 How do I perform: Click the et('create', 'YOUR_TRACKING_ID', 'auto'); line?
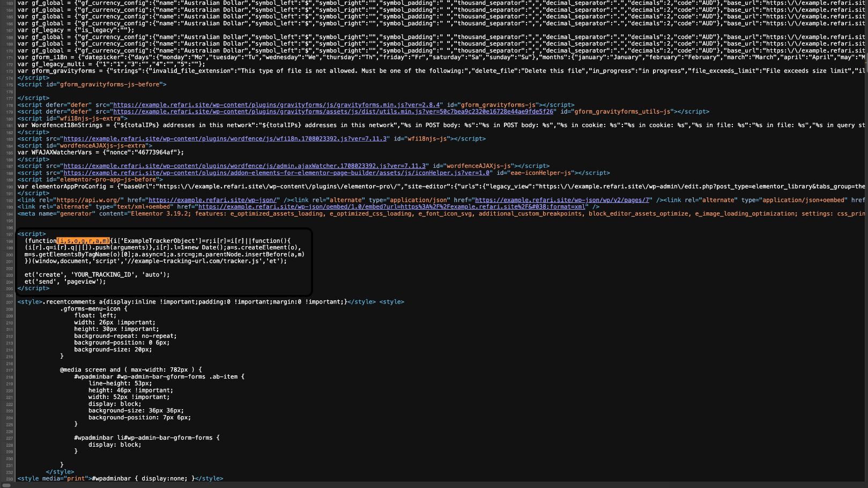(x=97, y=275)
